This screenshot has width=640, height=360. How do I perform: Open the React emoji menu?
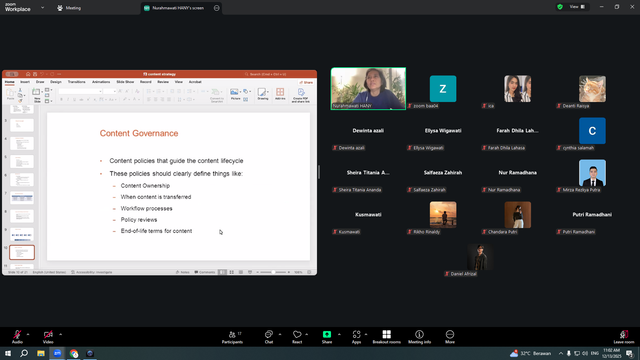tap(297, 337)
